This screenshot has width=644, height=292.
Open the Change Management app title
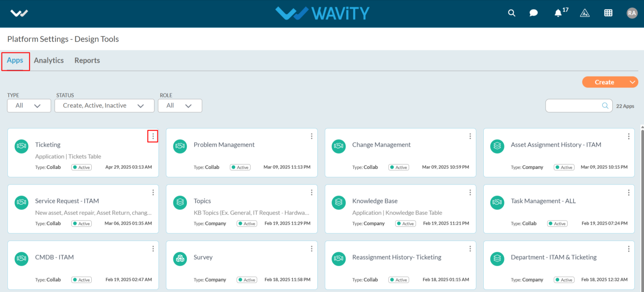[x=381, y=145]
